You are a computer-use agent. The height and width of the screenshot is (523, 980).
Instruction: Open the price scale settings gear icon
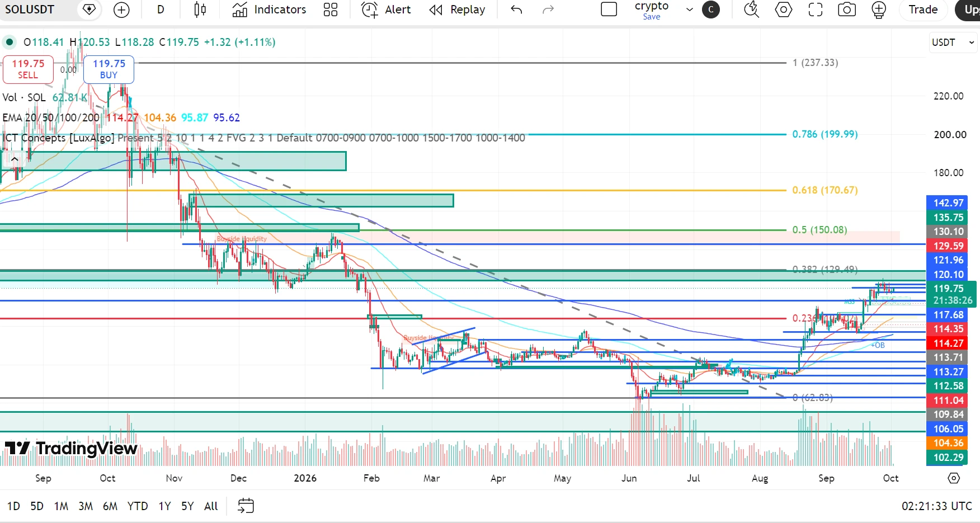pyautogui.click(x=954, y=478)
